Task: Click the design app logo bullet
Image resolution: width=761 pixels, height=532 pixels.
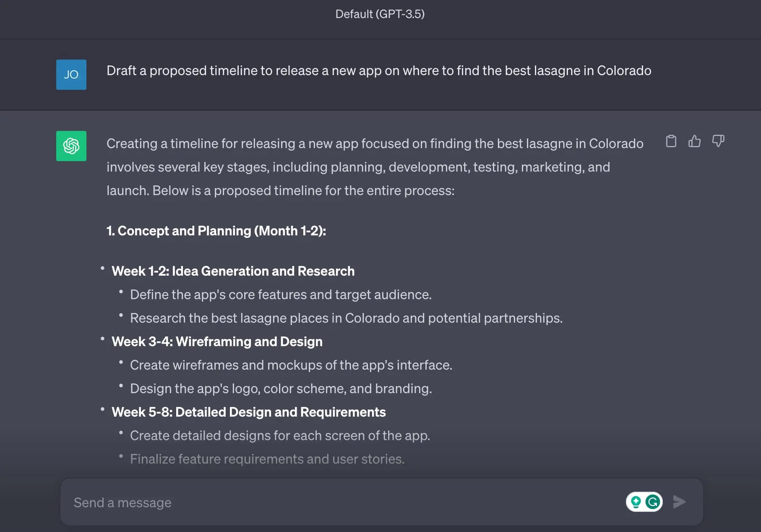Action: 281,389
